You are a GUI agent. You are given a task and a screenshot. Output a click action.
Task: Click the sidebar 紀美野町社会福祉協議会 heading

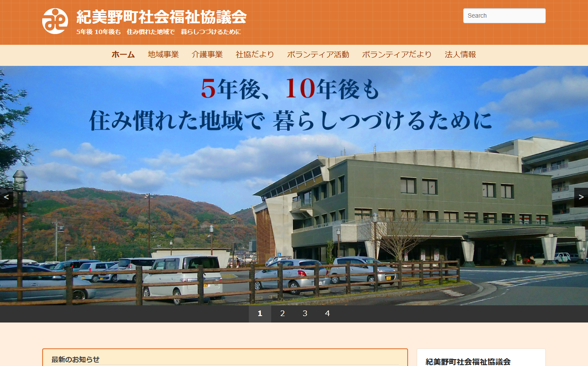coord(468,362)
